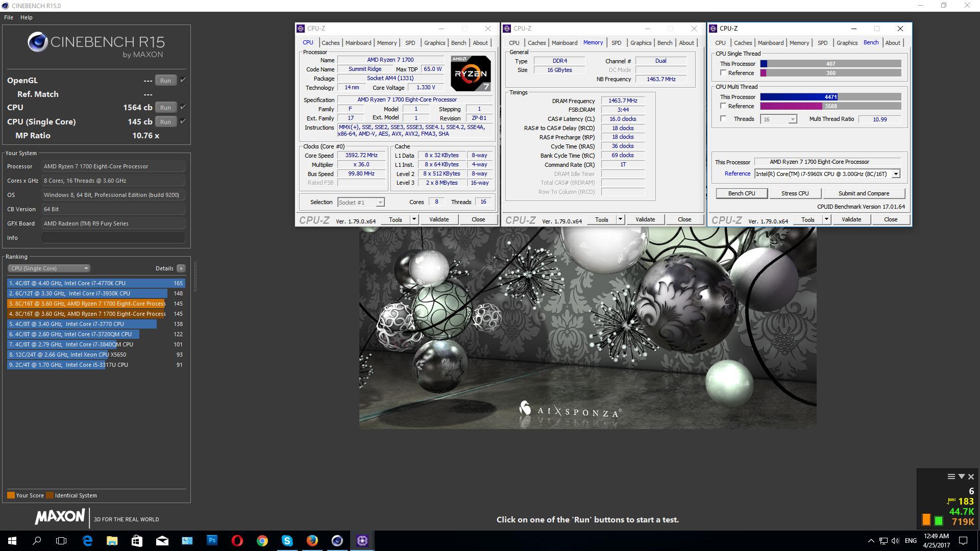
Task: Open the CPU (Single Core) ranking dropdown
Action: (x=49, y=268)
